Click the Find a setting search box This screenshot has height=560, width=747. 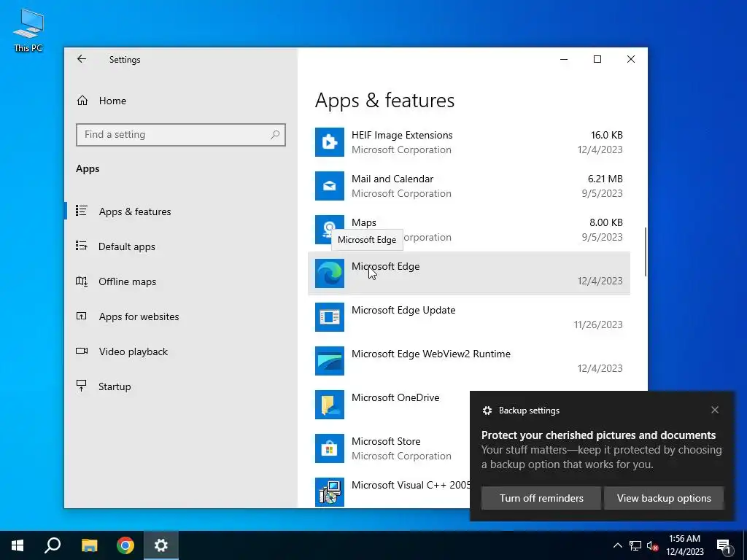click(x=181, y=135)
